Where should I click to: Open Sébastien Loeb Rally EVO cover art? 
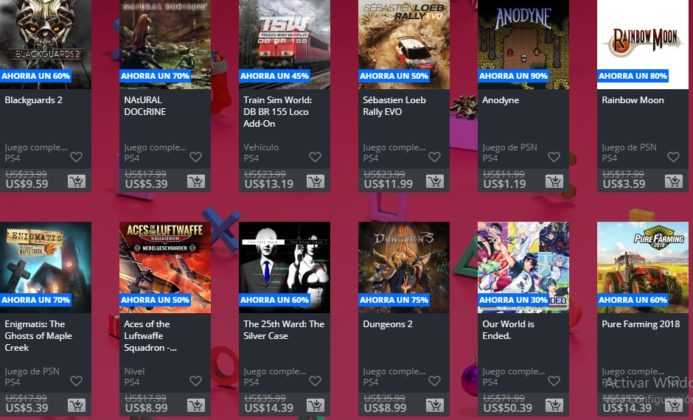[x=404, y=44]
